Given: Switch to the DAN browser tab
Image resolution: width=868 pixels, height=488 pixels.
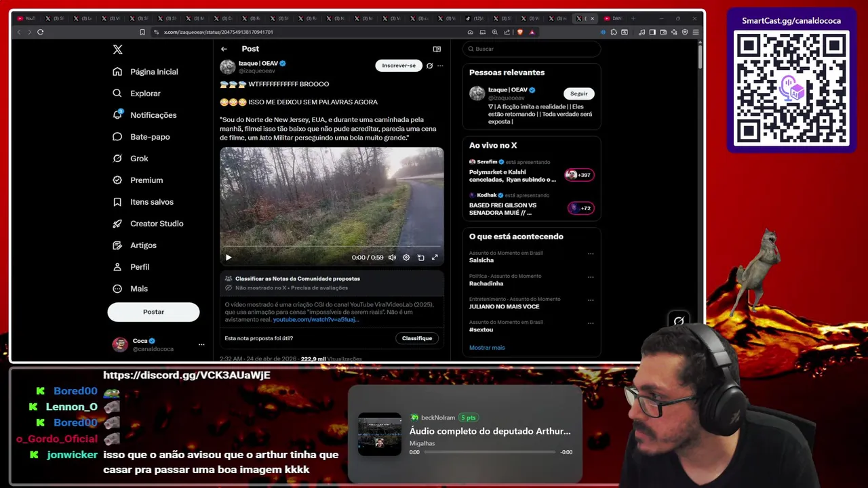Looking at the screenshot, I should click(614, 18).
